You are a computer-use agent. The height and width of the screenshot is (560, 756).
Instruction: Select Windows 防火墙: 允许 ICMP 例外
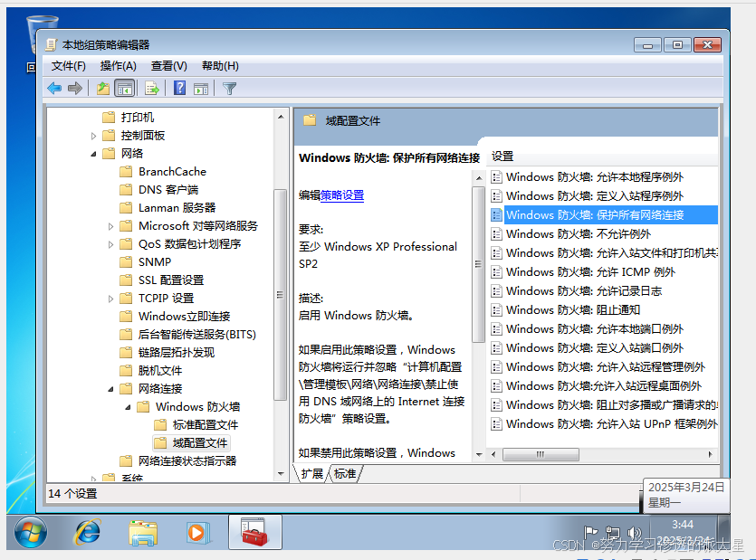(590, 271)
